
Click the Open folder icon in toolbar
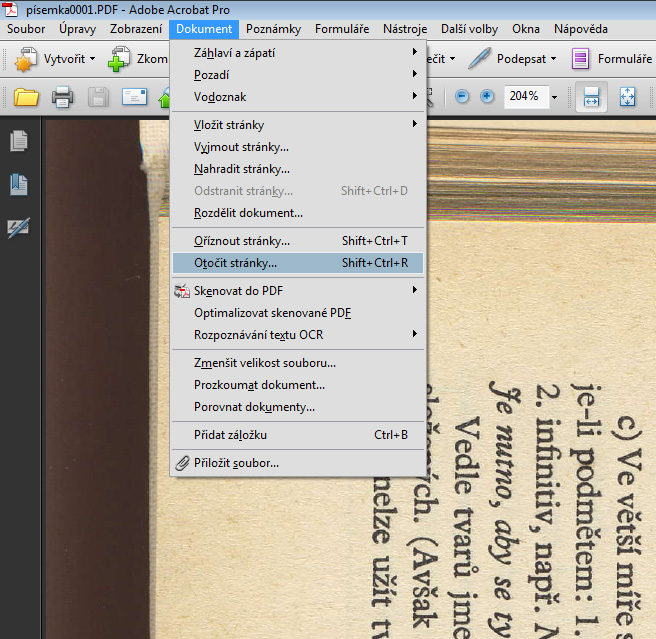[26, 97]
